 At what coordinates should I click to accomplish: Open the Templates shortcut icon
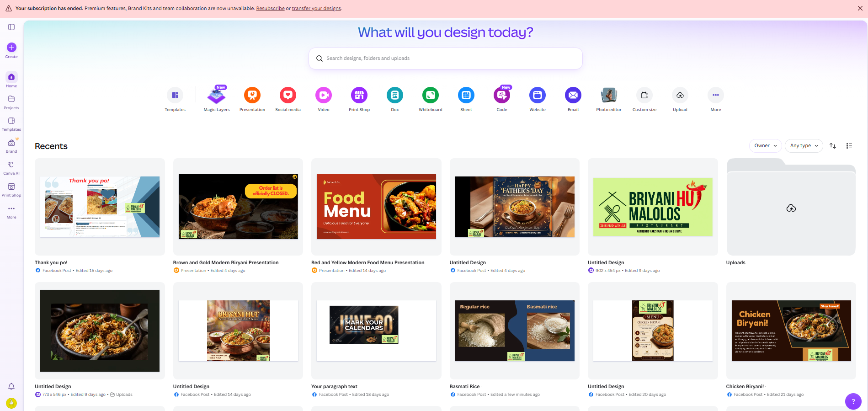[x=175, y=95]
